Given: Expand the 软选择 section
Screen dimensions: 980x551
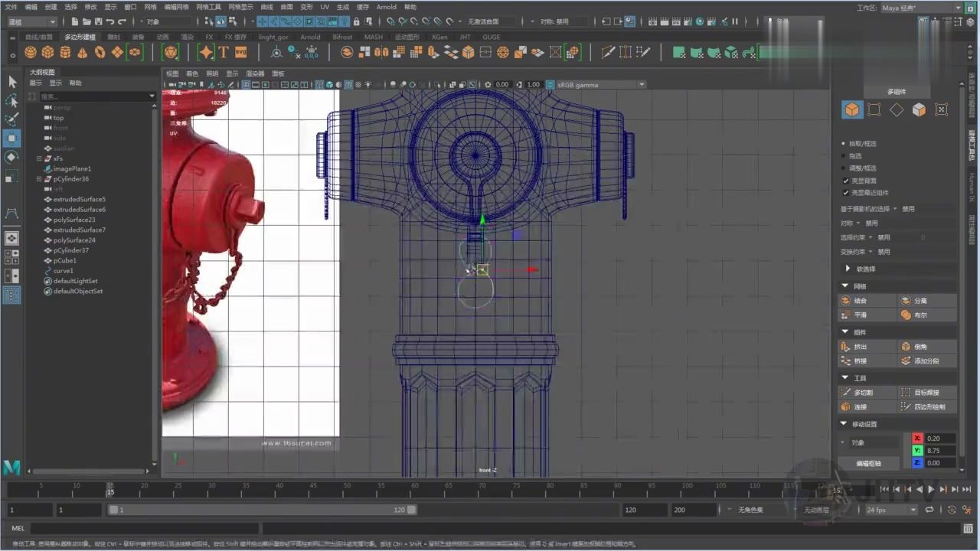Looking at the screenshot, I should (848, 269).
